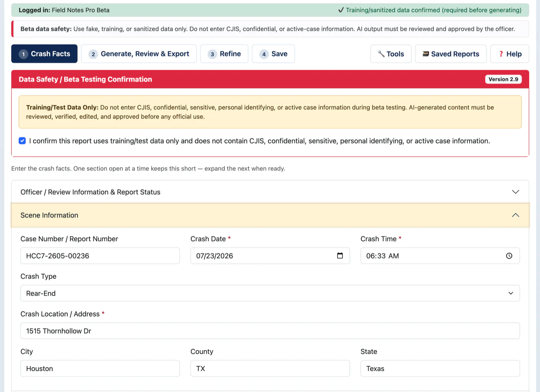The width and height of the screenshot is (540, 392).
Task: Open the clock picker in Crash Time
Action: 509,256
